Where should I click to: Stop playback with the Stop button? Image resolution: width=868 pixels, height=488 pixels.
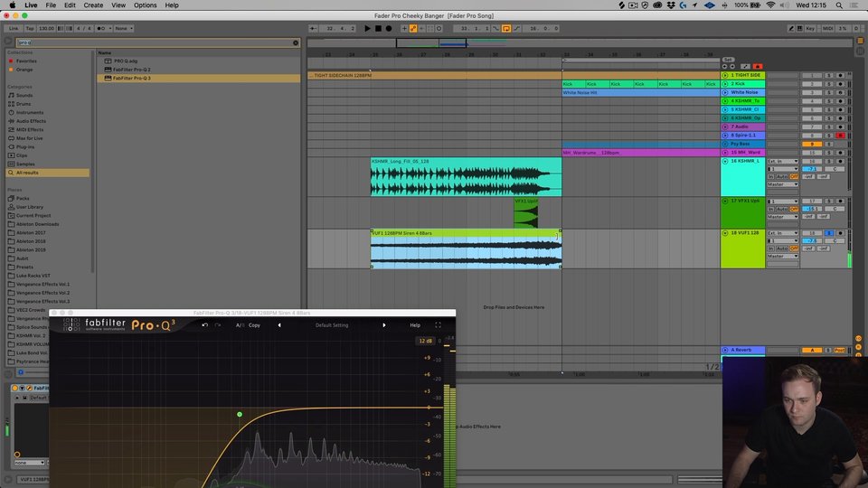(x=378, y=28)
